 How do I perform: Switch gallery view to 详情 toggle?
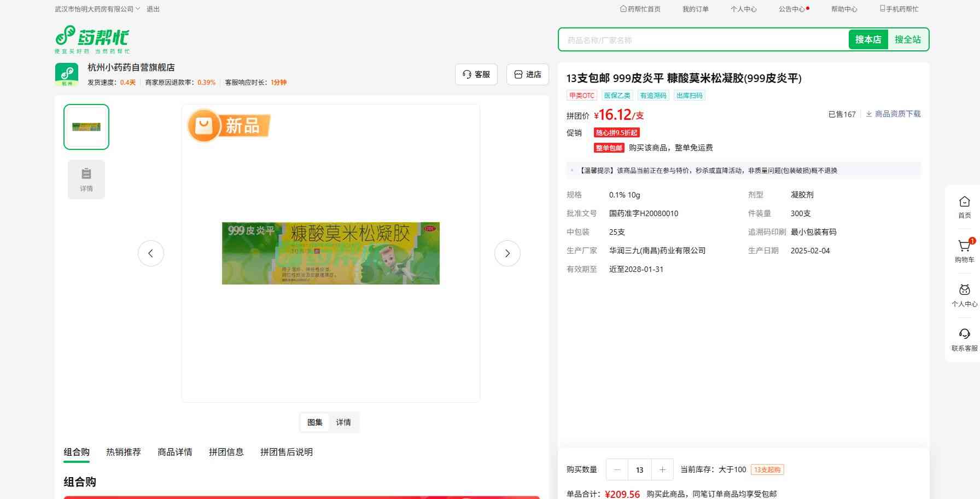(343, 422)
